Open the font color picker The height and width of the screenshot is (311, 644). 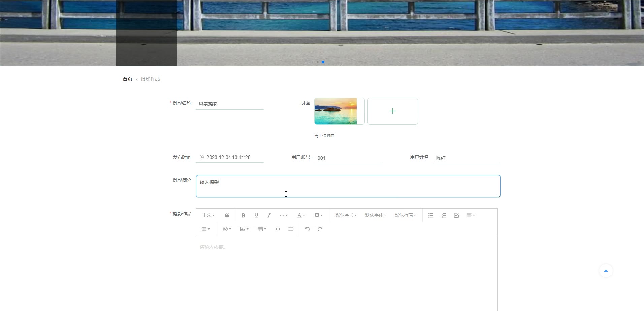[x=301, y=215]
